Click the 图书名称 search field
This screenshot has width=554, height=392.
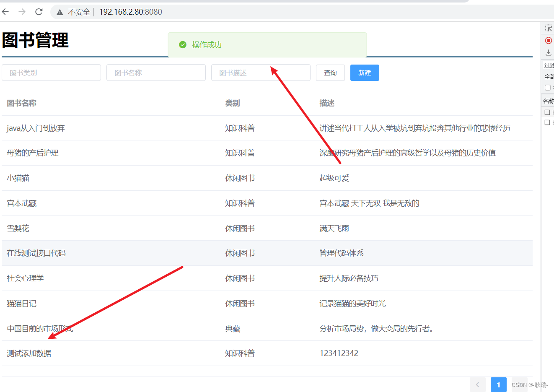point(156,73)
